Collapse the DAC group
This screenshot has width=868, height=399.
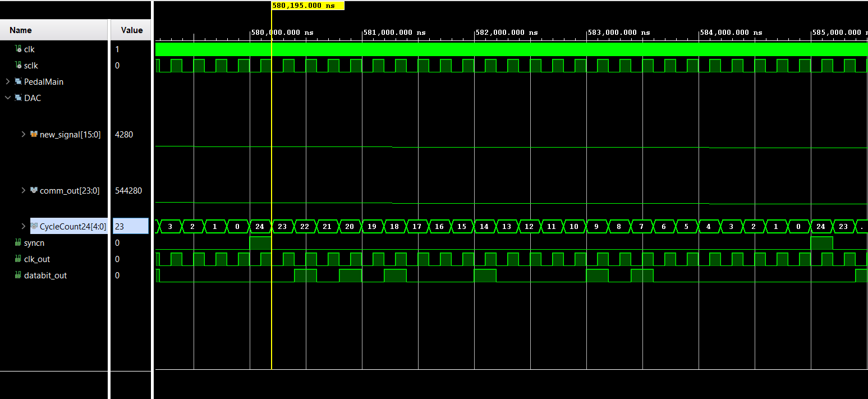pyautogui.click(x=8, y=98)
